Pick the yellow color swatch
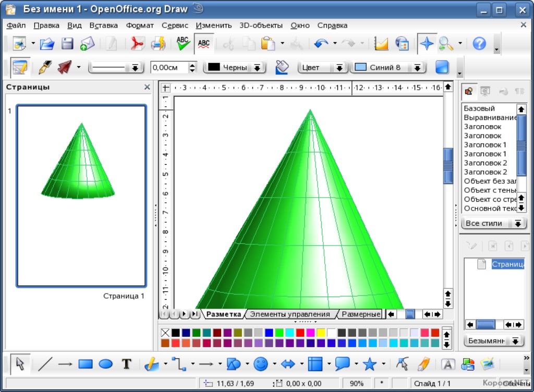Viewport: 534px width, 392px height. coord(321,333)
